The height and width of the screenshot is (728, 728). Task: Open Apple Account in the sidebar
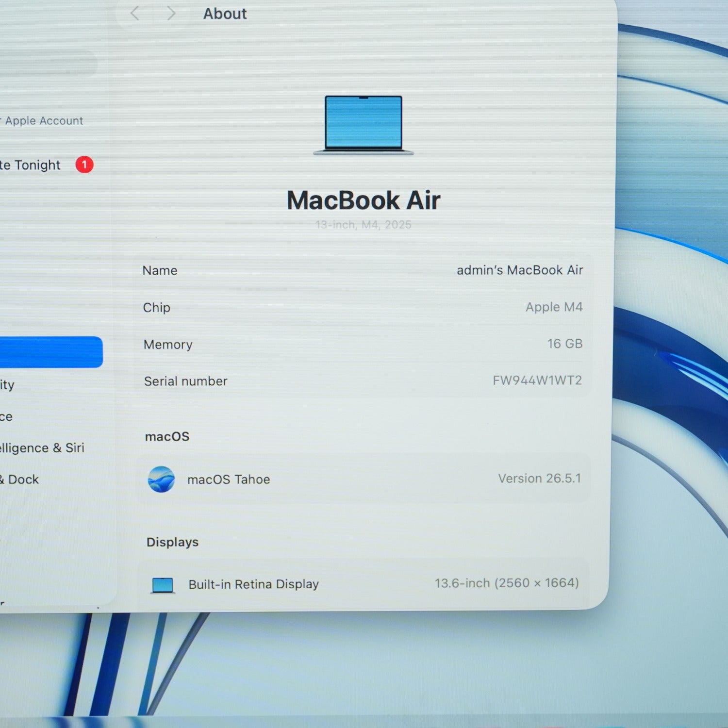[x=42, y=120]
